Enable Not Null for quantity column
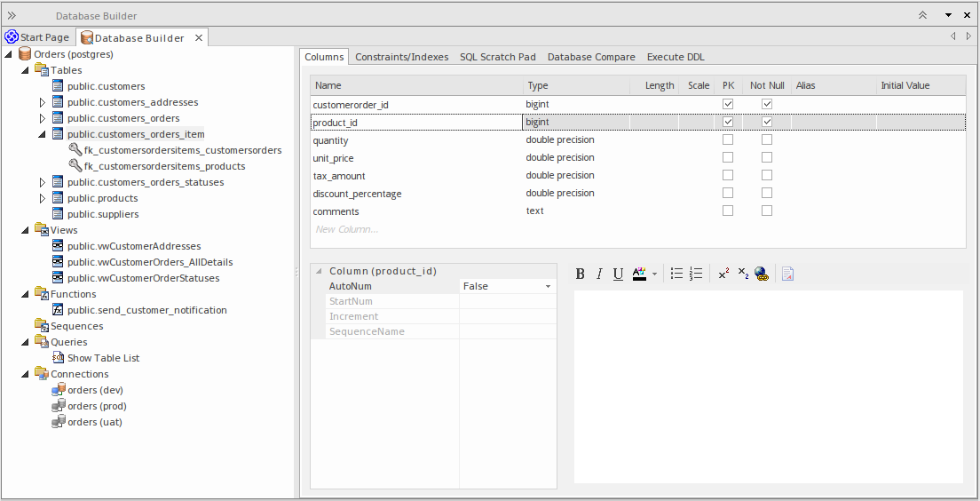Viewport: 980px width, 501px height. [x=767, y=140]
